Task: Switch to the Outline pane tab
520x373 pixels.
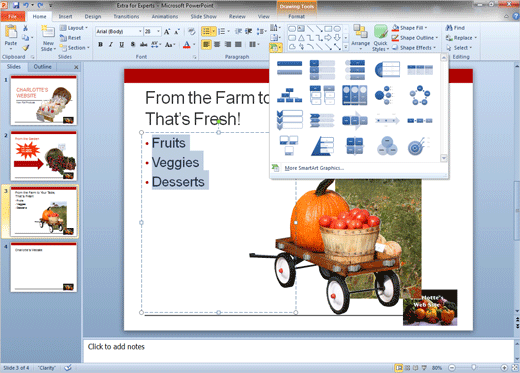Action: tap(43, 67)
